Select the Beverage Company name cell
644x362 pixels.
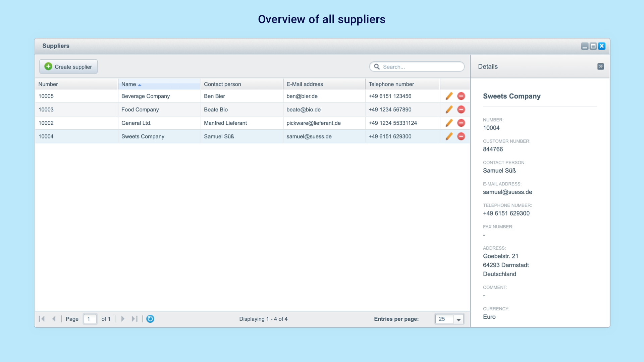(159, 96)
